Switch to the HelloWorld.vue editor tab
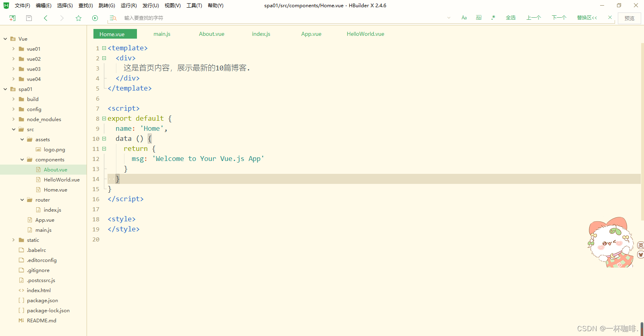 365,34
